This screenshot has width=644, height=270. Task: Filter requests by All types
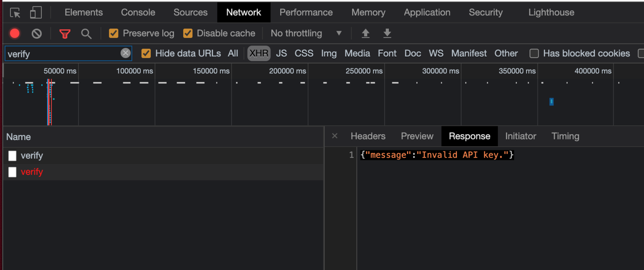[233, 53]
